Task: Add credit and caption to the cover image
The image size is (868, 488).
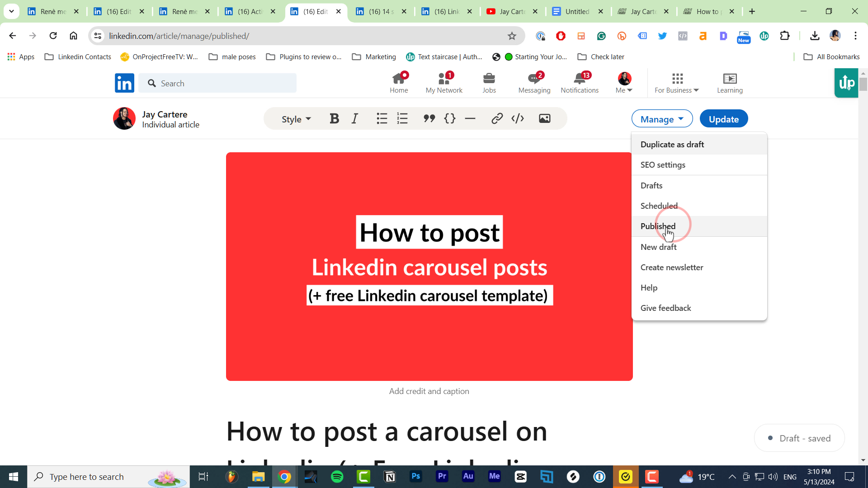Action: coord(429,391)
